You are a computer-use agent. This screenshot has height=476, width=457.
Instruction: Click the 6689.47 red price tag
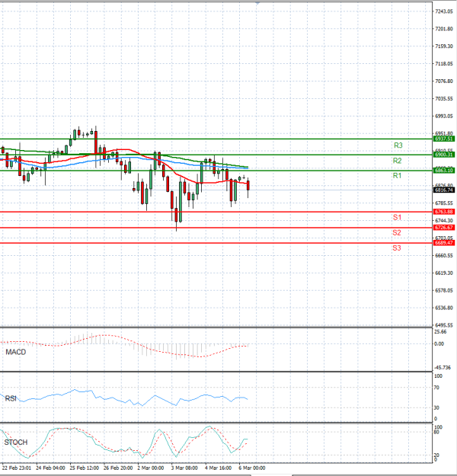tap(443, 243)
